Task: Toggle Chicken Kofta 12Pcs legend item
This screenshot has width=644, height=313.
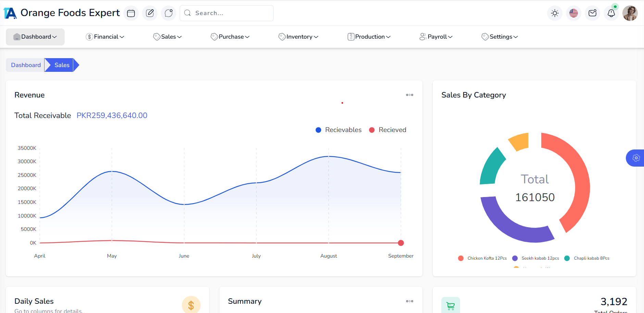Action: click(x=487, y=258)
